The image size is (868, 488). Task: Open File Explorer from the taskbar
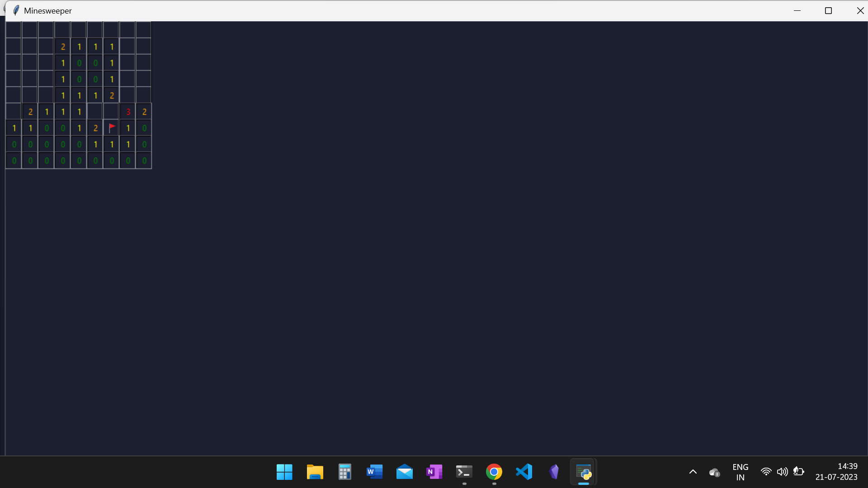tap(315, 472)
